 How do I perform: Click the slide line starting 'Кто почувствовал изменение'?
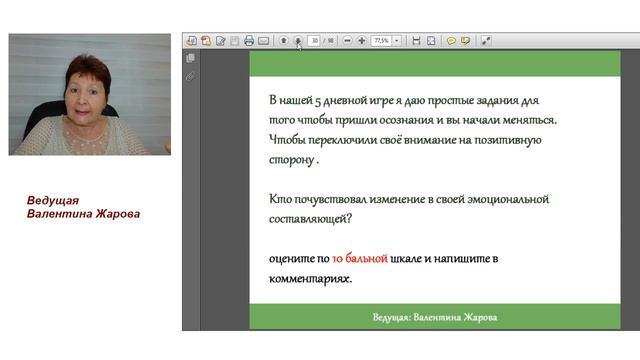[409, 199]
